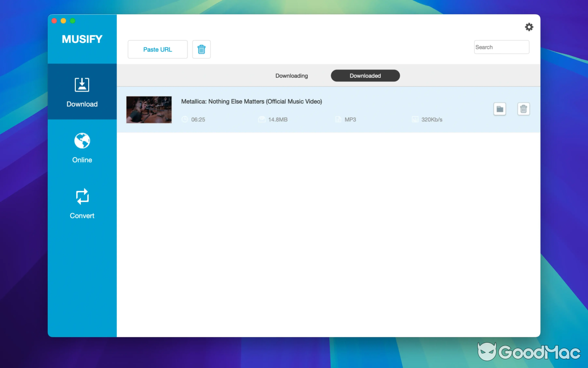588x368 pixels.
Task: Clear the list with the trash icon beside Paste URL
Action: [201, 49]
